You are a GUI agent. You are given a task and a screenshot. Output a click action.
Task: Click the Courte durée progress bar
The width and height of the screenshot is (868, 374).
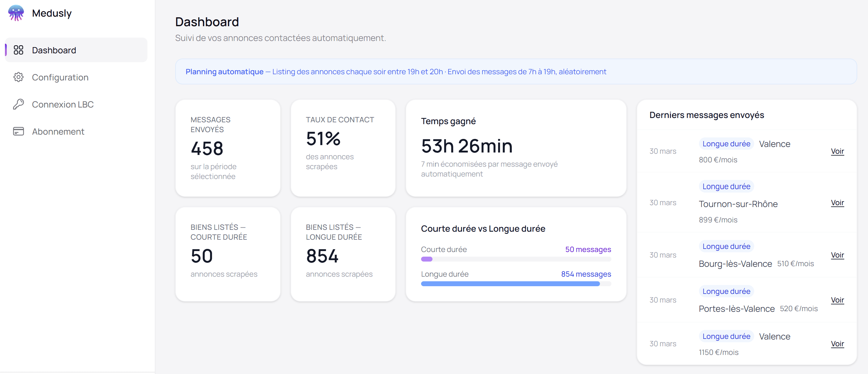tap(515, 259)
